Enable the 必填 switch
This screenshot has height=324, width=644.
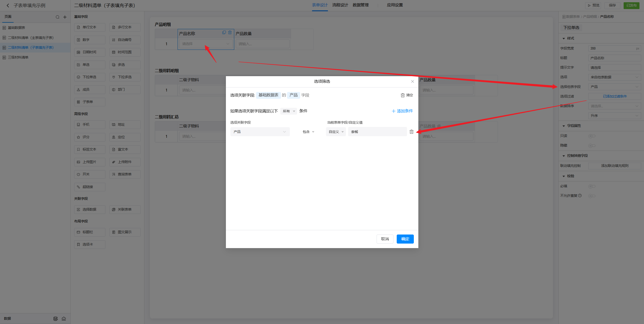592,186
